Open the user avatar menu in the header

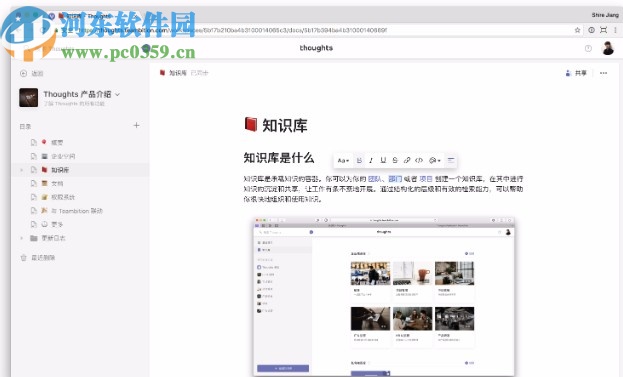(608, 48)
